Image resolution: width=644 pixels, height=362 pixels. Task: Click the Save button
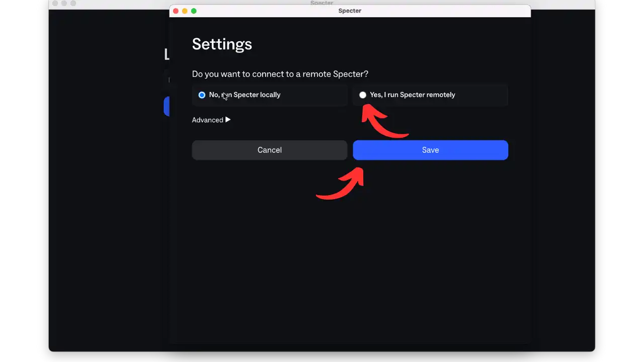(x=430, y=150)
